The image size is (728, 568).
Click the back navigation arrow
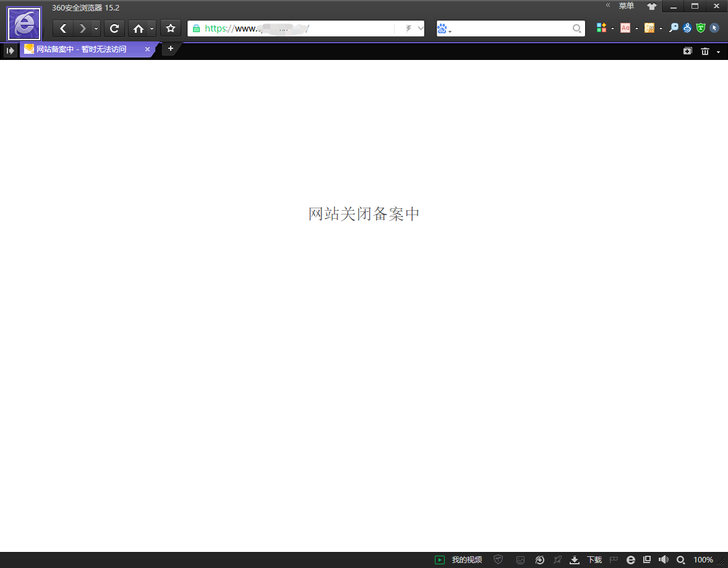point(63,28)
